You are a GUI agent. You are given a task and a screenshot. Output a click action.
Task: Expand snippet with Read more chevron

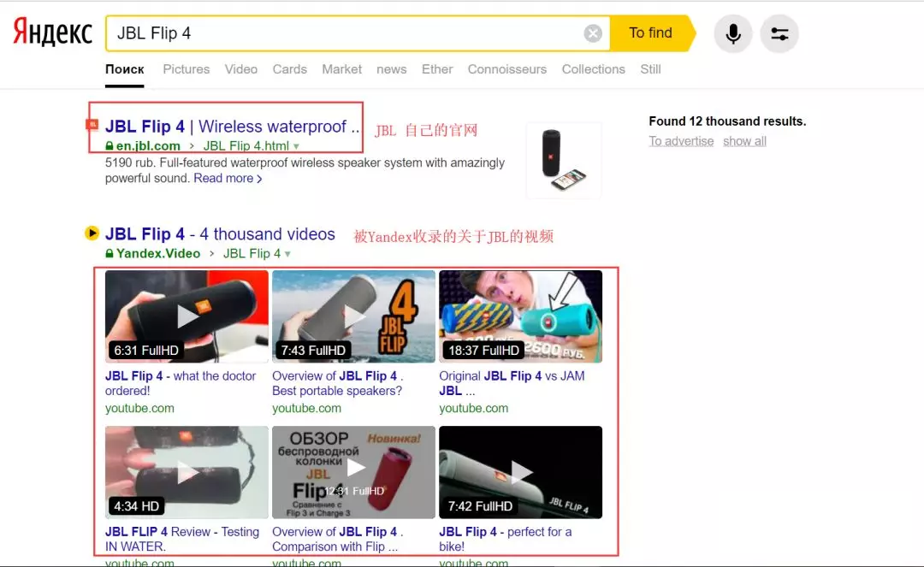[259, 179]
